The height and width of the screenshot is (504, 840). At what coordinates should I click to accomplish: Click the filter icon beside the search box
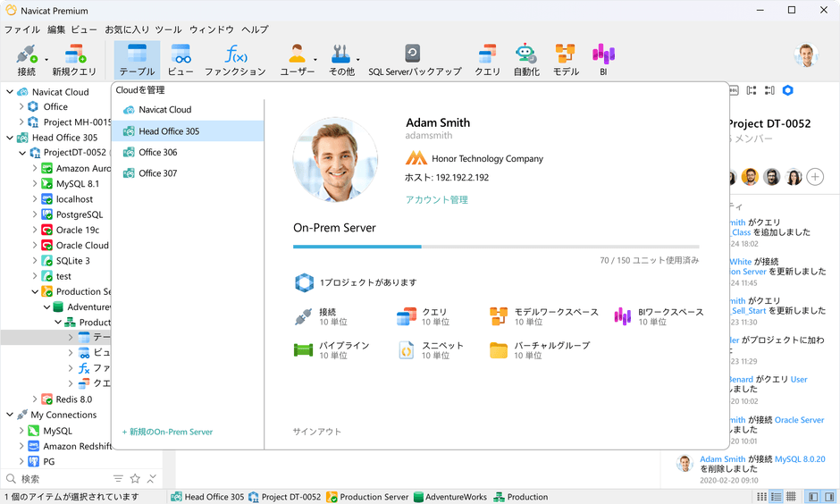118,478
